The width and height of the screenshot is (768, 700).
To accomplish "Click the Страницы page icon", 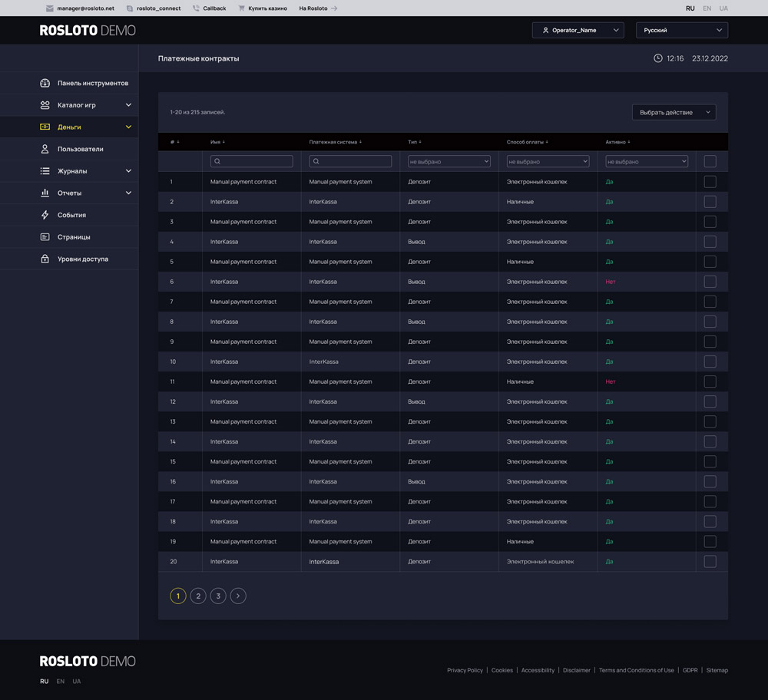I will [x=45, y=237].
